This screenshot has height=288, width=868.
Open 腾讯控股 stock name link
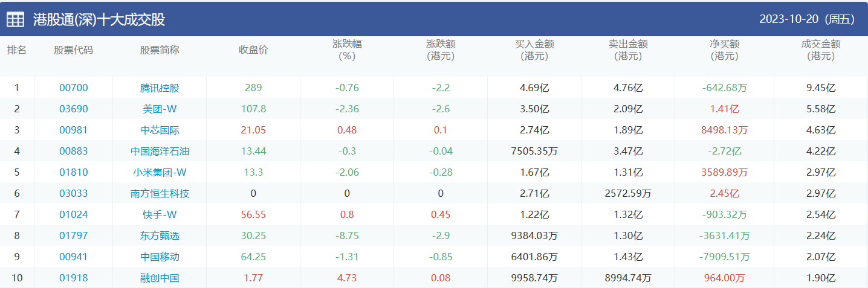coord(160,88)
